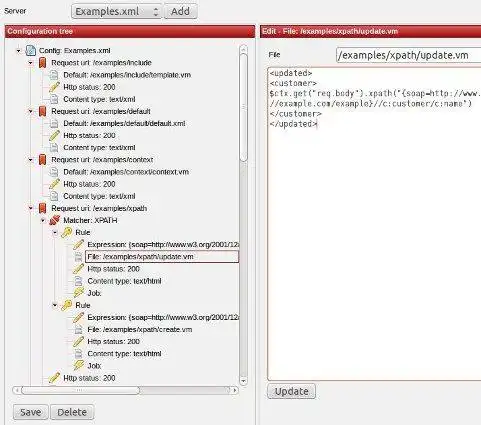481x425 pixels.
Task: Click the book icon for Request uri /examples/xpath
Action: 42,208
